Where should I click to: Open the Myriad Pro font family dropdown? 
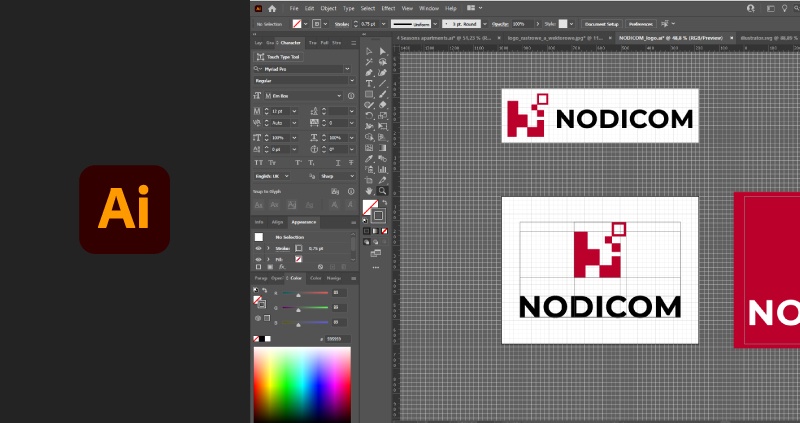tap(347, 69)
